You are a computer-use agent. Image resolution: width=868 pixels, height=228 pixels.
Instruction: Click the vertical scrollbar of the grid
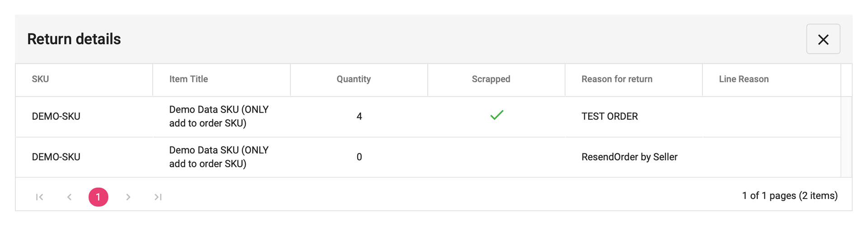pyautogui.click(x=846, y=136)
